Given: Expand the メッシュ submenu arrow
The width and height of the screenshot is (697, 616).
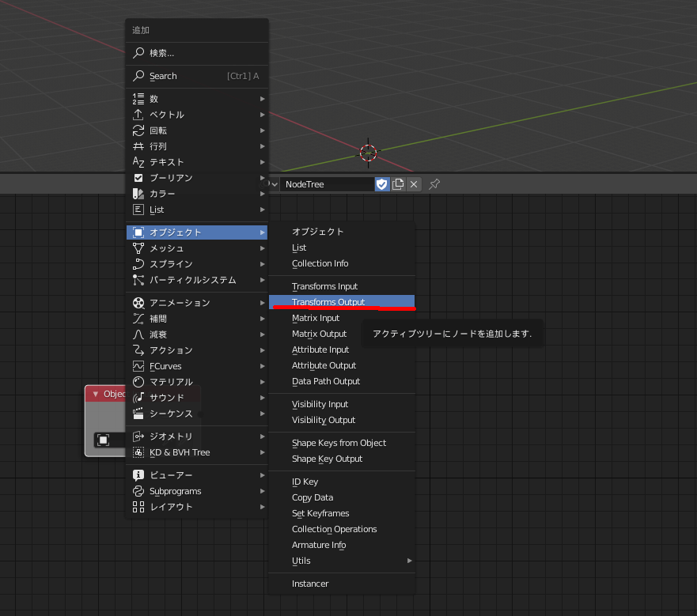Looking at the screenshot, I should click(262, 248).
